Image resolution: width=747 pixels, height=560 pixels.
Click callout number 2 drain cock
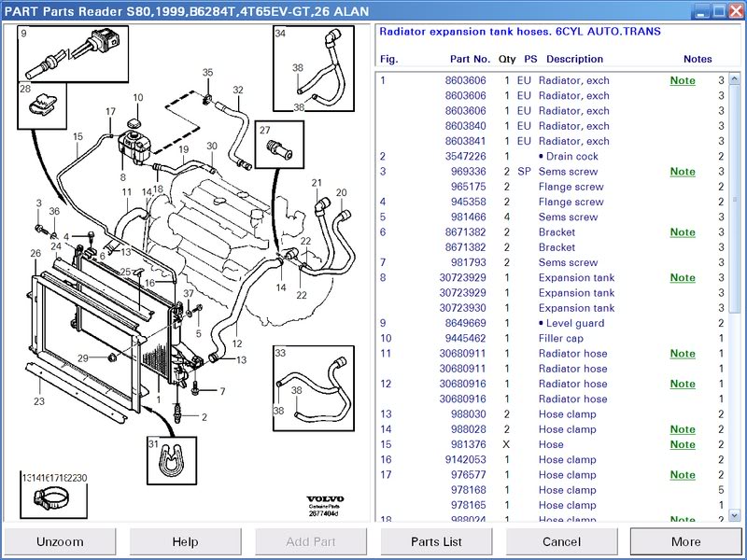tap(204, 417)
